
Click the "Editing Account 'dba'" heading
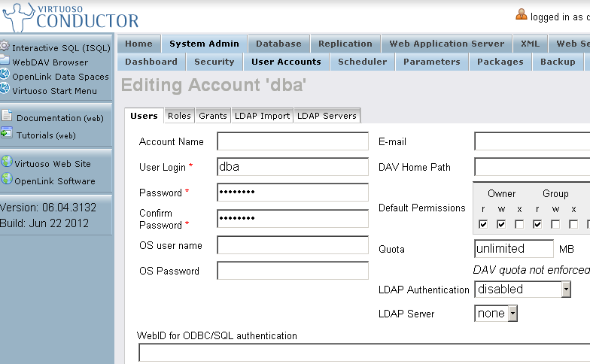tap(214, 85)
